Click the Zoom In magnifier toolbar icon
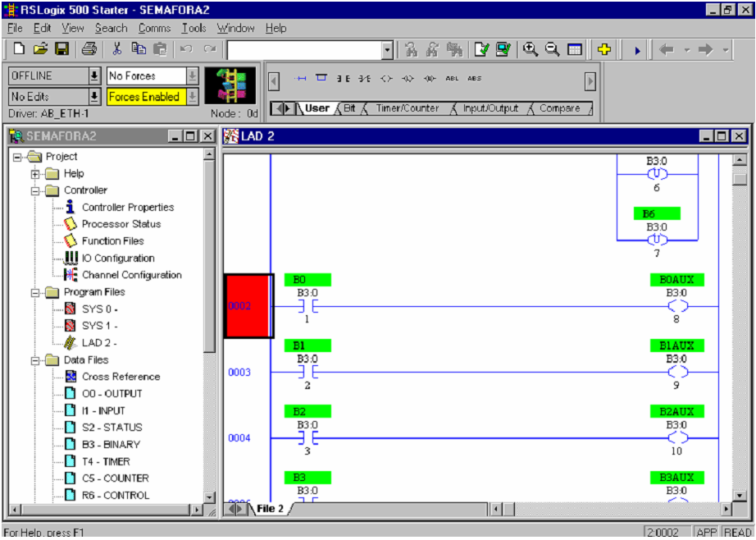The height and width of the screenshot is (540, 756). pyautogui.click(x=530, y=49)
